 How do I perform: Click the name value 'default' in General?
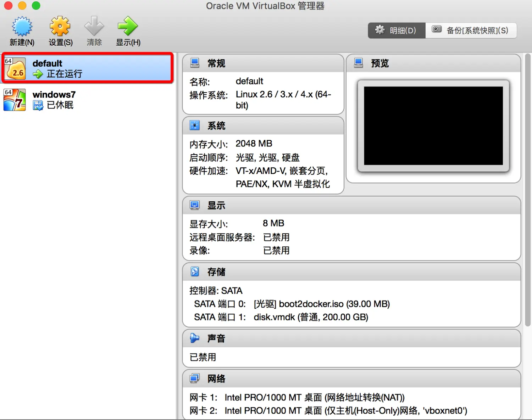[249, 81]
